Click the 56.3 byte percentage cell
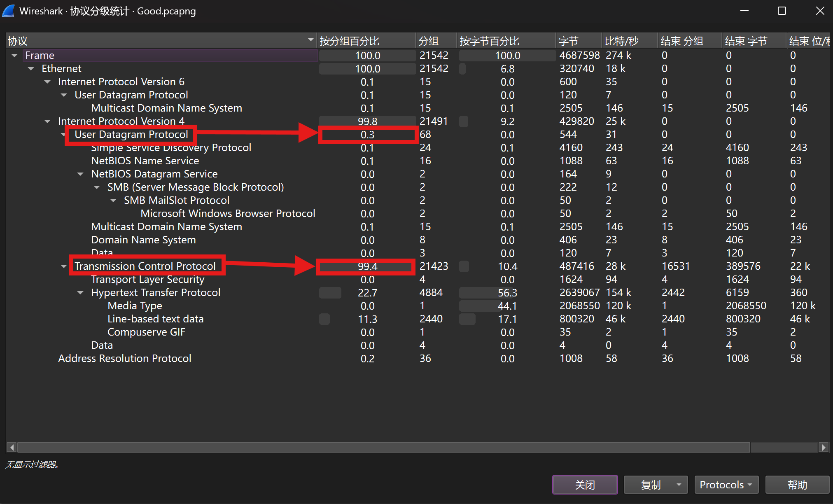 click(x=507, y=293)
